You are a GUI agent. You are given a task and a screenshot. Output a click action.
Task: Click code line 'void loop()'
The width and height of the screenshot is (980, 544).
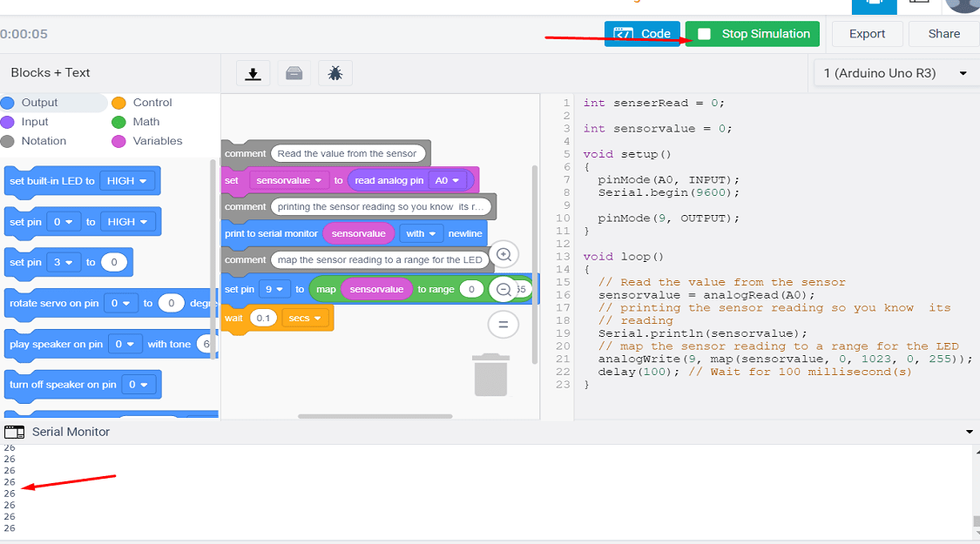623,257
